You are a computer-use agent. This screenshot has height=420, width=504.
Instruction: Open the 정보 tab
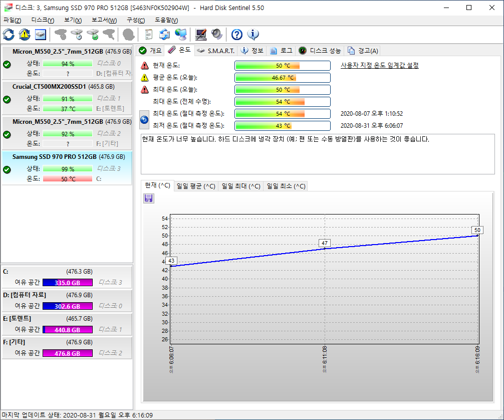[x=253, y=51]
